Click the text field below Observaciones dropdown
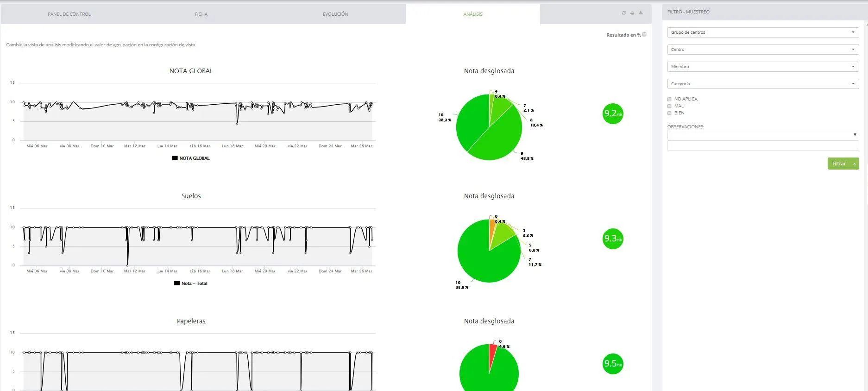868x391 pixels. coord(763,146)
